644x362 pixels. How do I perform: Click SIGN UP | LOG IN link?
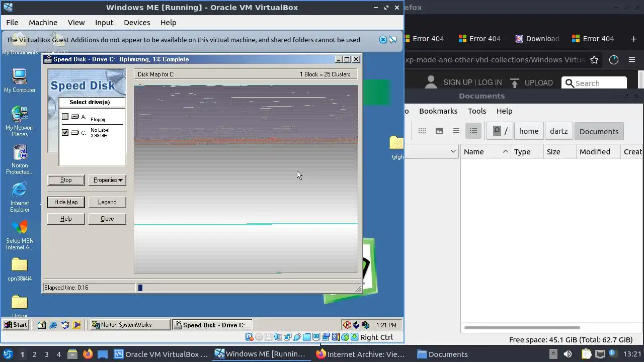point(472,82)
